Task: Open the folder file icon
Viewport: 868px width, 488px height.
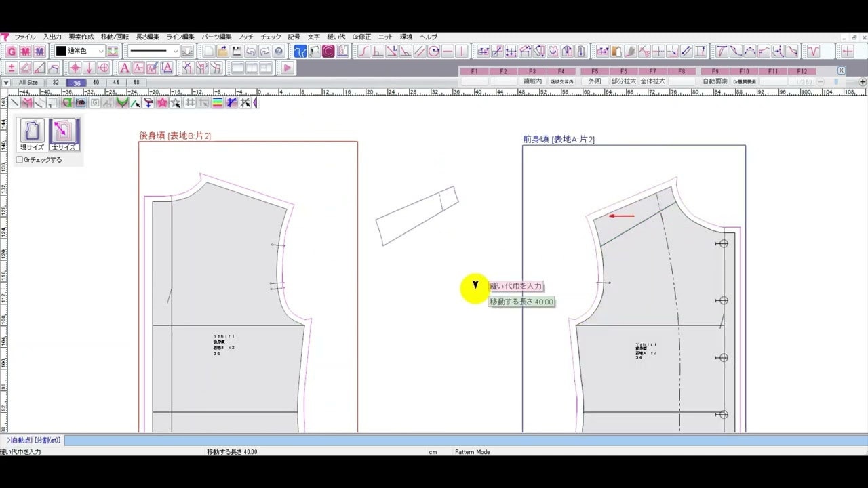Action: (222, 52)
